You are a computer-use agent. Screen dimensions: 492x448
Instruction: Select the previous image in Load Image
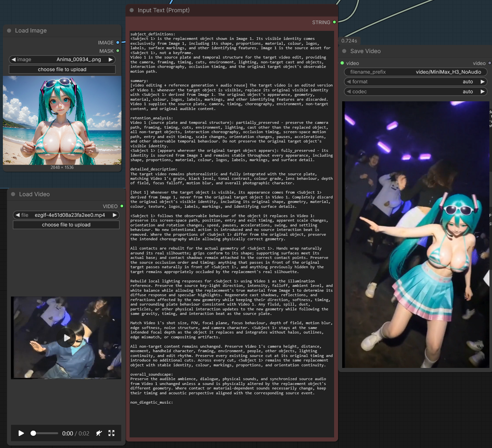[14, 59]
